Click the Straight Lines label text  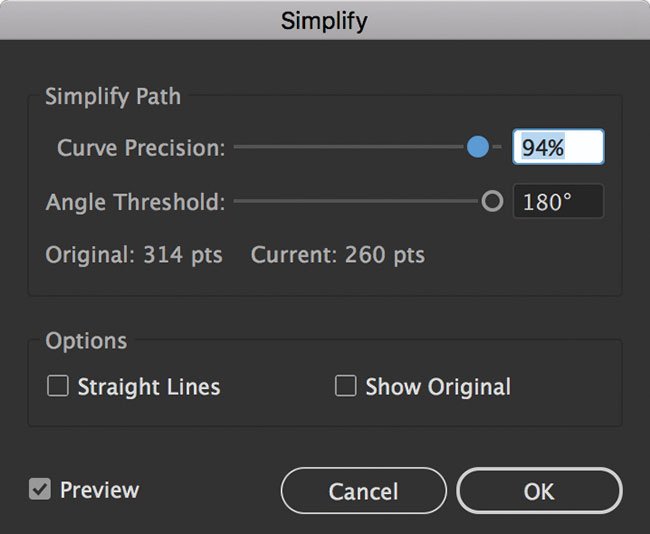tap(149, 387)
